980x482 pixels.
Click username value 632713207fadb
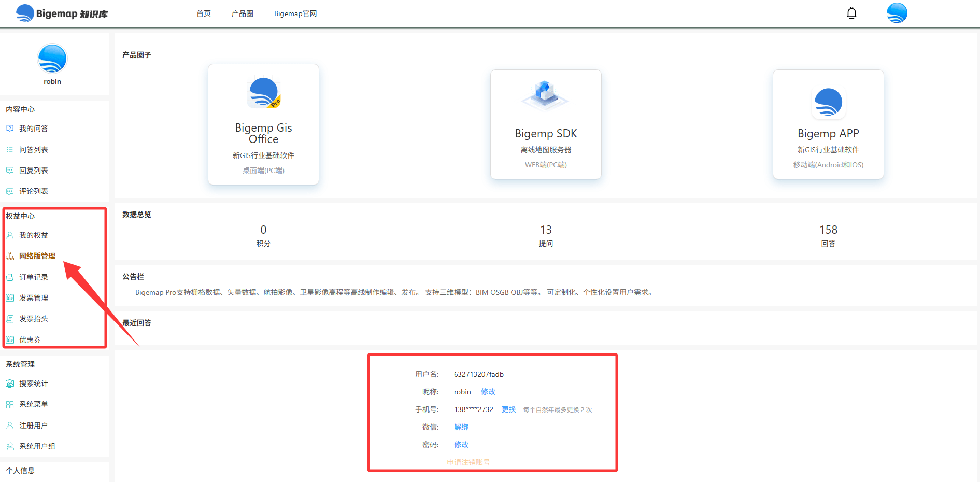[x=479, y=374]
